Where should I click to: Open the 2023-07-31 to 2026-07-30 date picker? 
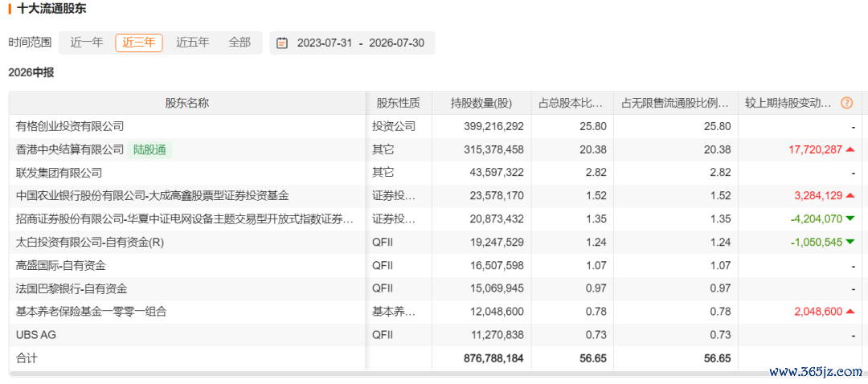pyautogui.click(x=352, y=43)
